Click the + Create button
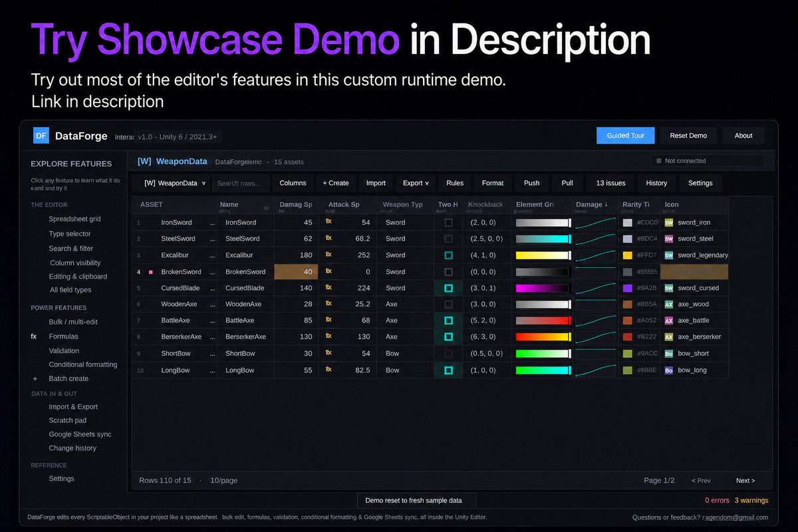The height and width of the screenshot is (532, 798). pyautogui.click(x=336, y=183)
